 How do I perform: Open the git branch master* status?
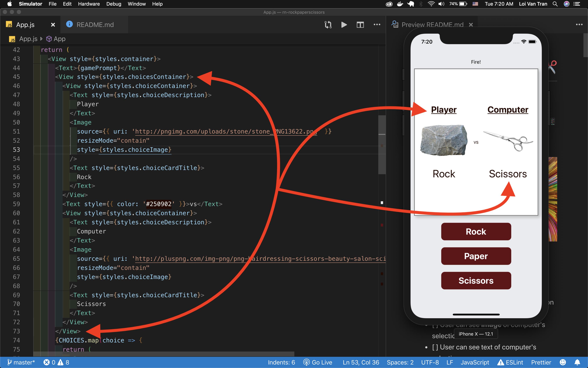point(21,362)
